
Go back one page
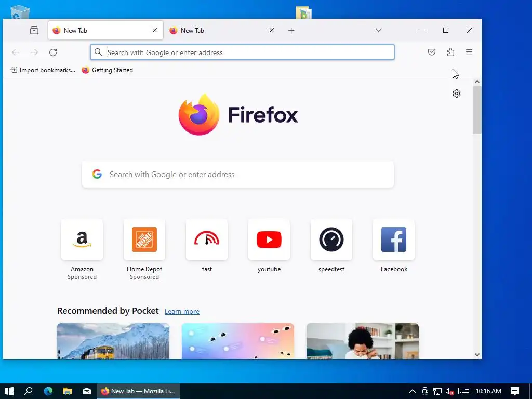(x=16, y=52)
